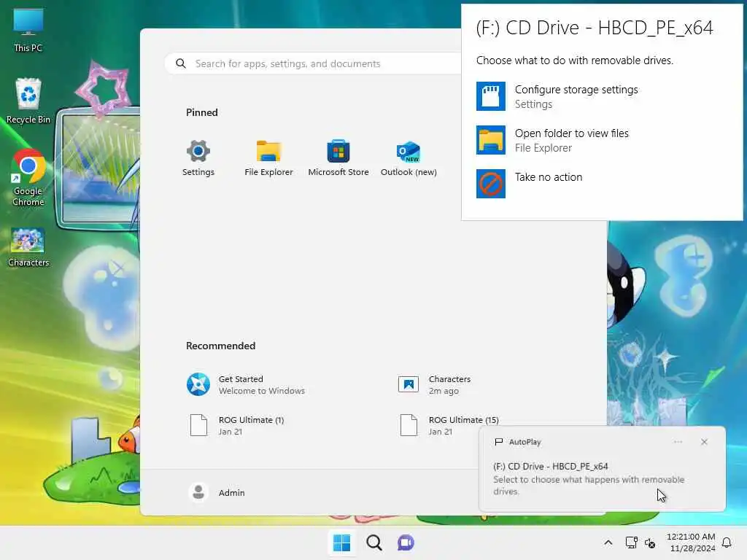Close the AutoPlay notification

click(704, 442)
